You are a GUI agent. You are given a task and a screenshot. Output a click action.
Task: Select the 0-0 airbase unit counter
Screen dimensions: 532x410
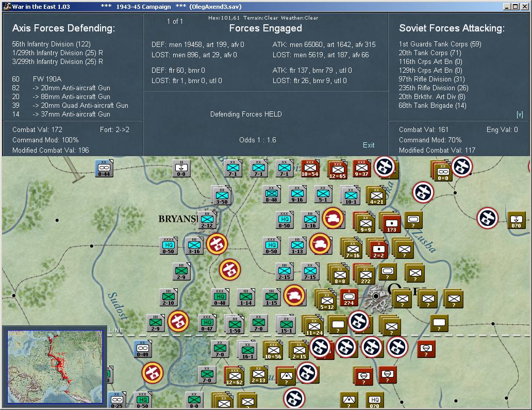pyautogui.click(x=181, y=168)
